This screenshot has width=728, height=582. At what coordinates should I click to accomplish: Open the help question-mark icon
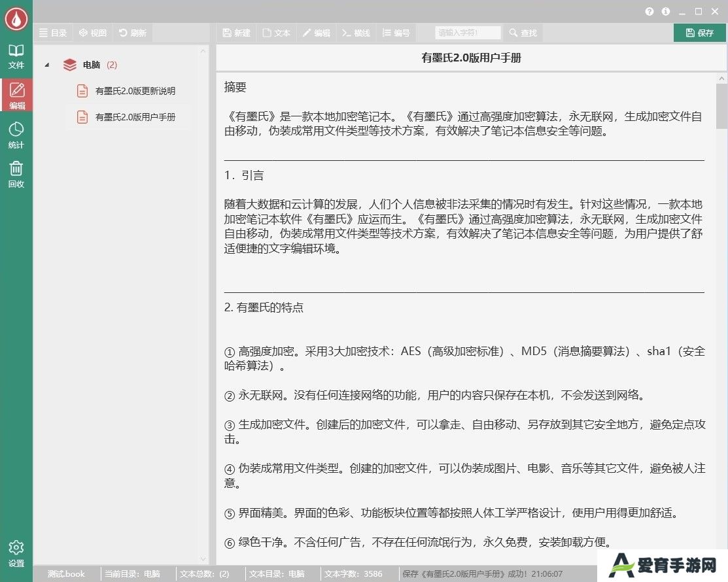pos(649,12)
